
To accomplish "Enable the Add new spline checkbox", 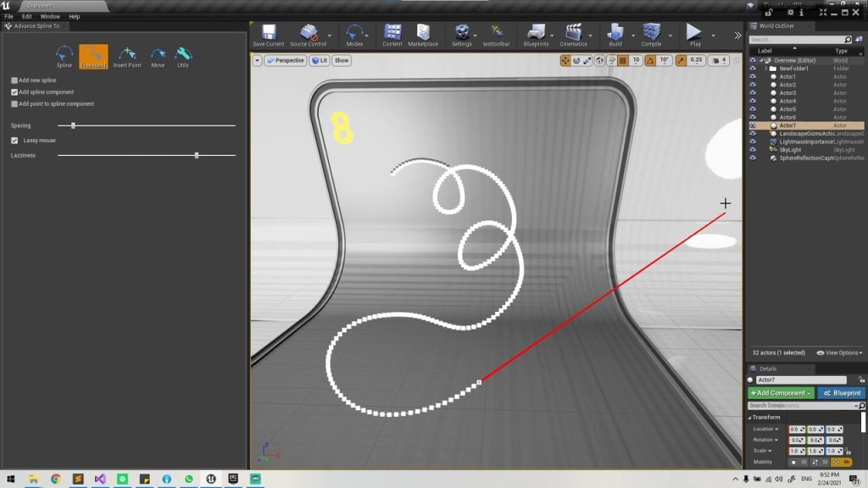I will (14, 80).
